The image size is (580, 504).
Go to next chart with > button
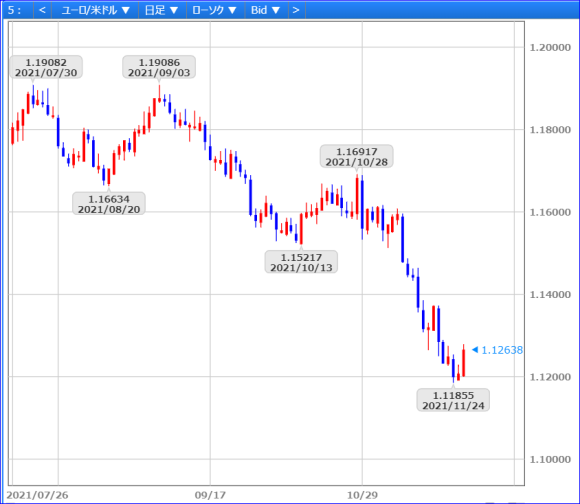[296, 10]
